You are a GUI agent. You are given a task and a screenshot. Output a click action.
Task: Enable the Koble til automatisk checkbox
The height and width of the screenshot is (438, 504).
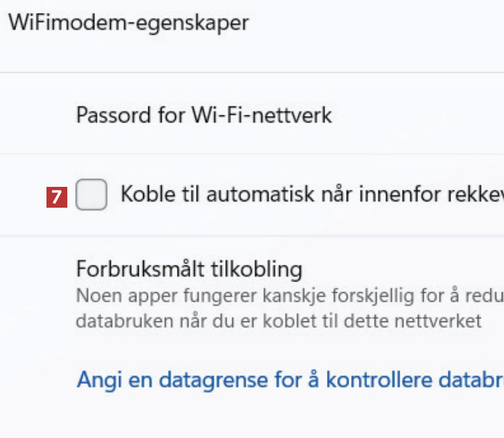pos(92,195)
